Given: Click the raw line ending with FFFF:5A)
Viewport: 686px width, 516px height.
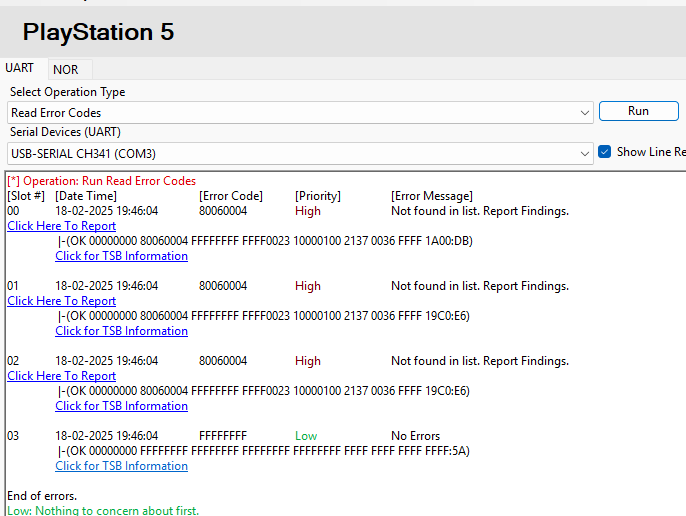Looking at the screenshot, I should pyautogui.click(x=264, y=451).
